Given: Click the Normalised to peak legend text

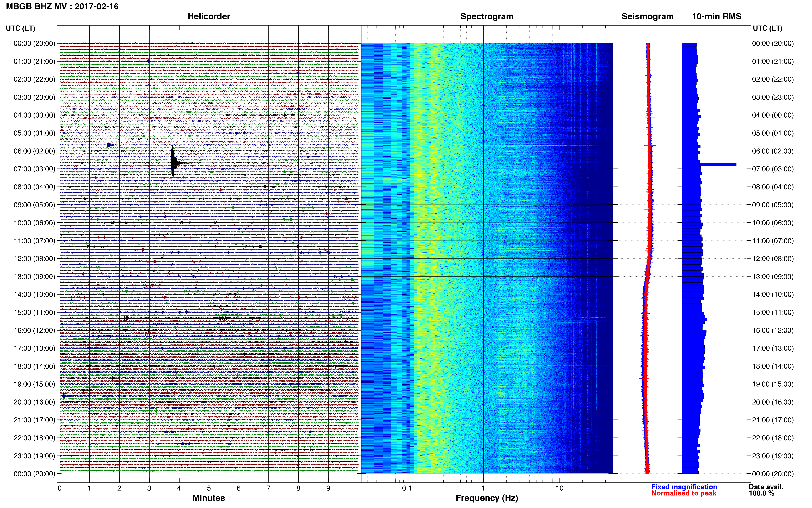Looking at the screenshot, I should (684, 493).
